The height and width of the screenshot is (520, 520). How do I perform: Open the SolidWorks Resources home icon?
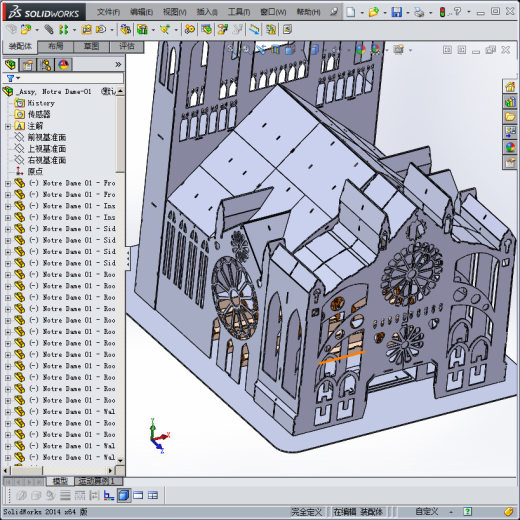click(x=510, y=87)
